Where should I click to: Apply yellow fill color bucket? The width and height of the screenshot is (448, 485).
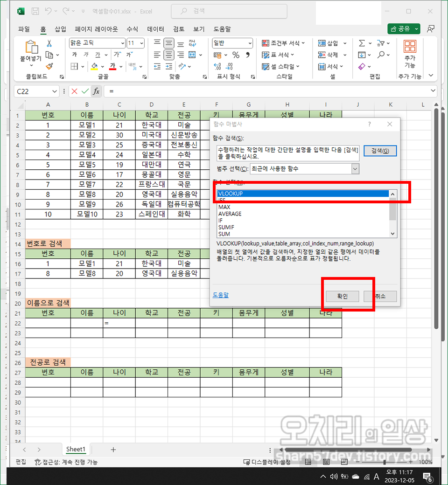click(x=94, y=66)
